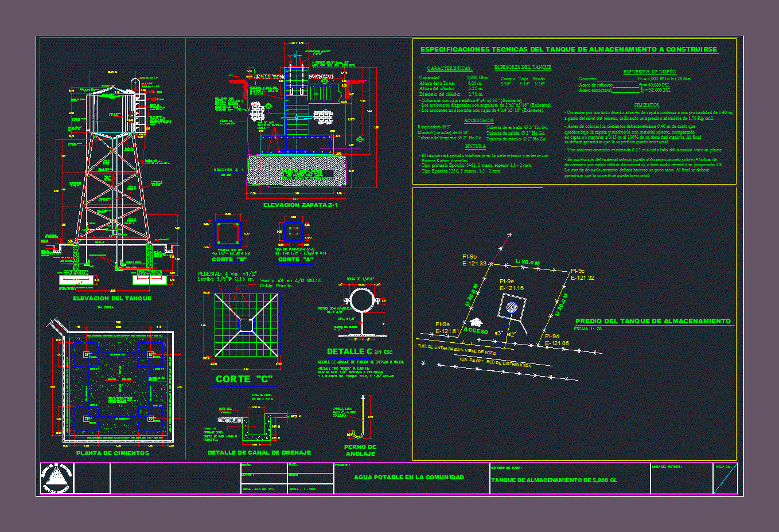Select the cylindrical water tank atop the tower
The width and height of the screenshot is (779, 532).
114,112
